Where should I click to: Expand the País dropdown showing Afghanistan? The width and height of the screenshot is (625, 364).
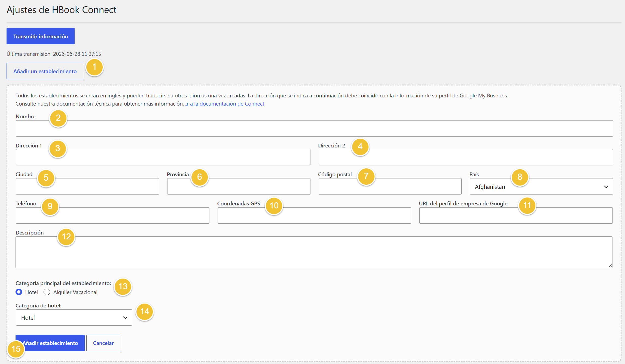[x=541, y=186]
